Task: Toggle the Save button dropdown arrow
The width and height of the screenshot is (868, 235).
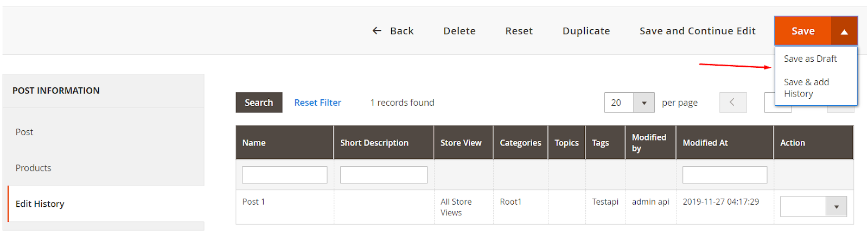Action: 844,31
